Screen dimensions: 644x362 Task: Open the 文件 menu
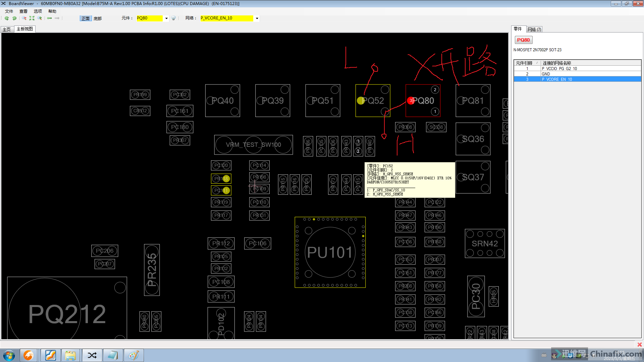pyautogui.click(x=9, y=11)
